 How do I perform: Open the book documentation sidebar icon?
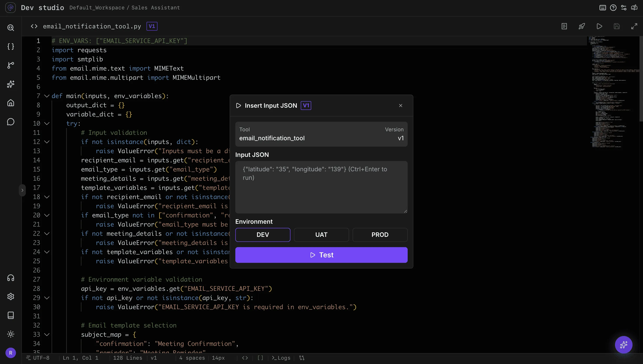[x=11, y=315]
